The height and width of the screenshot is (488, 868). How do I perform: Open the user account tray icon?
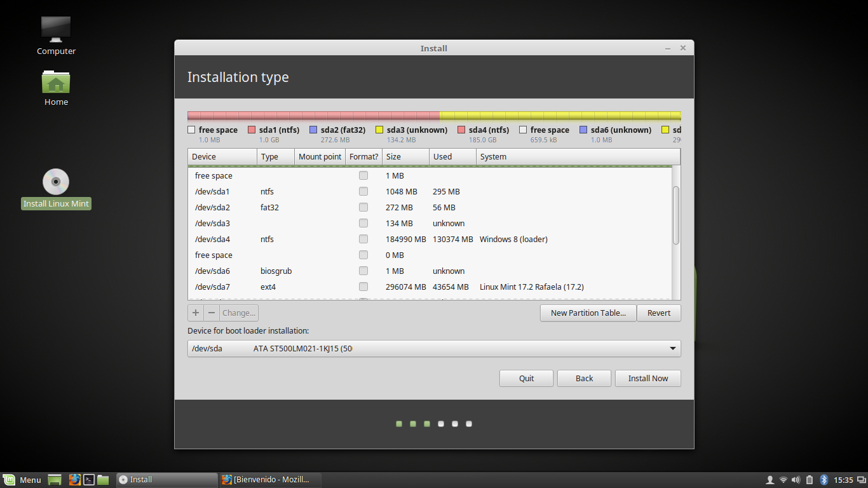click(x=770, y=480)
